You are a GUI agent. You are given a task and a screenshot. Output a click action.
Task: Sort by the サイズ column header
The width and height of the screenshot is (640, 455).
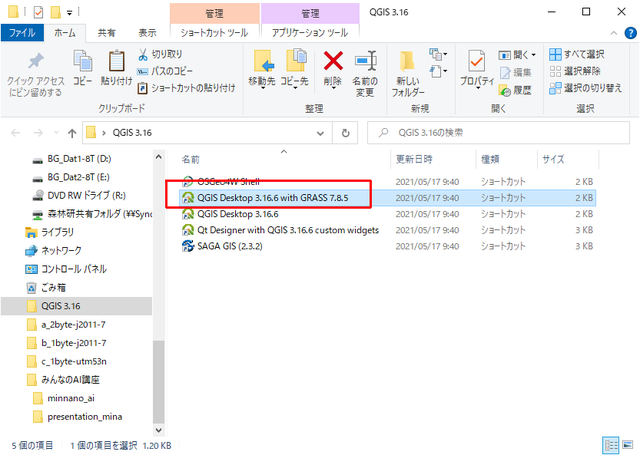coord(568,159)
